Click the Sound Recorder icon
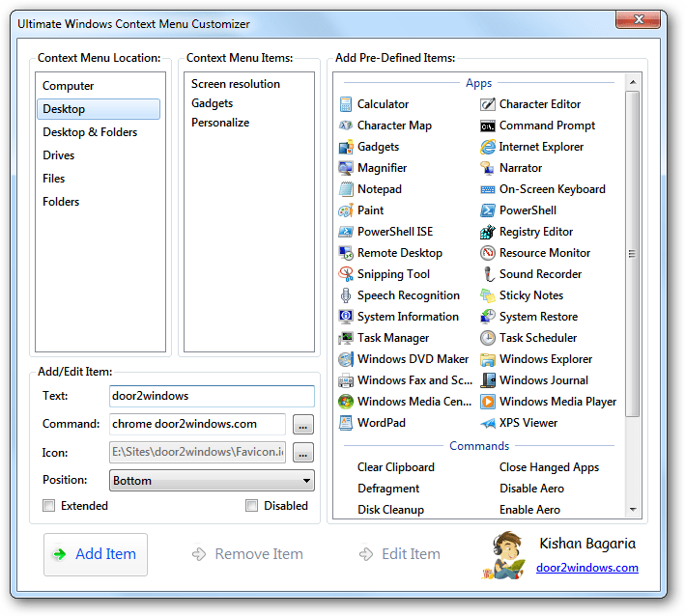Screen dimensions: 685x616 point(488,274)
